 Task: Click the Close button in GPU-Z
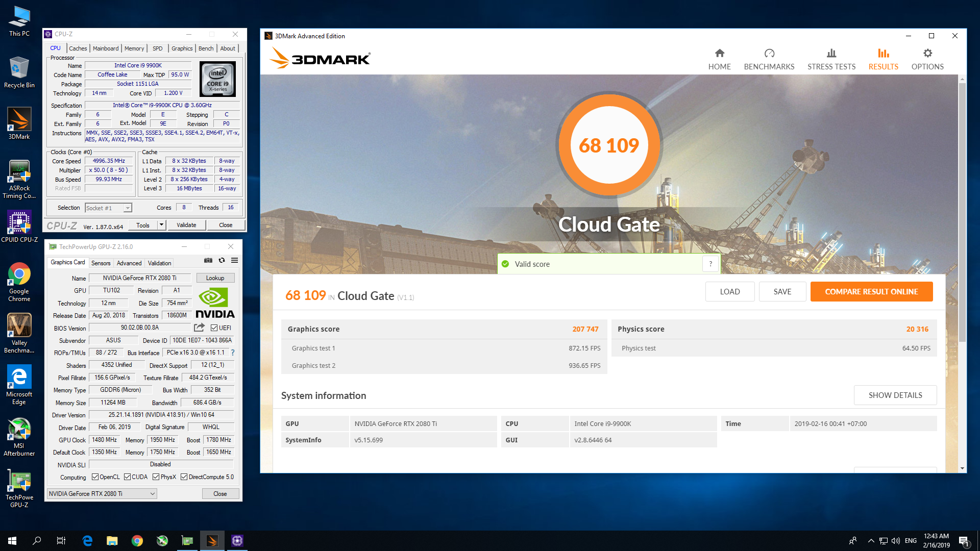(x=220, y=494)
